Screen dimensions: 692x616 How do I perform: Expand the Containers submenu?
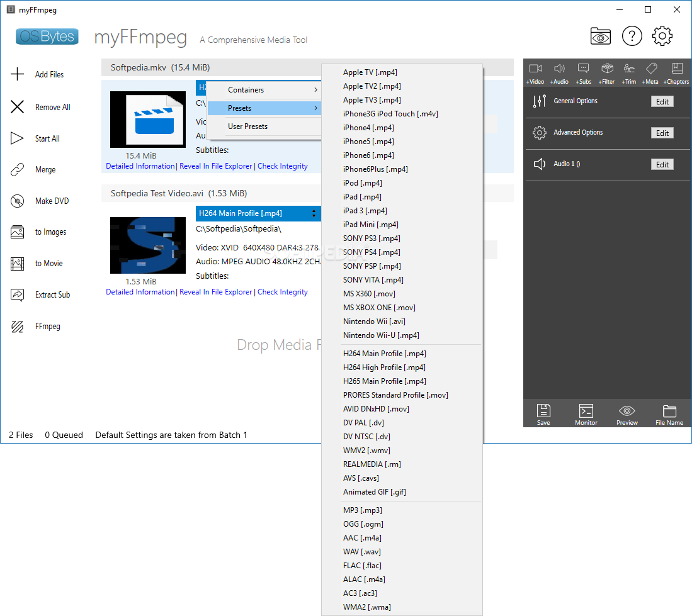(264, 90)
